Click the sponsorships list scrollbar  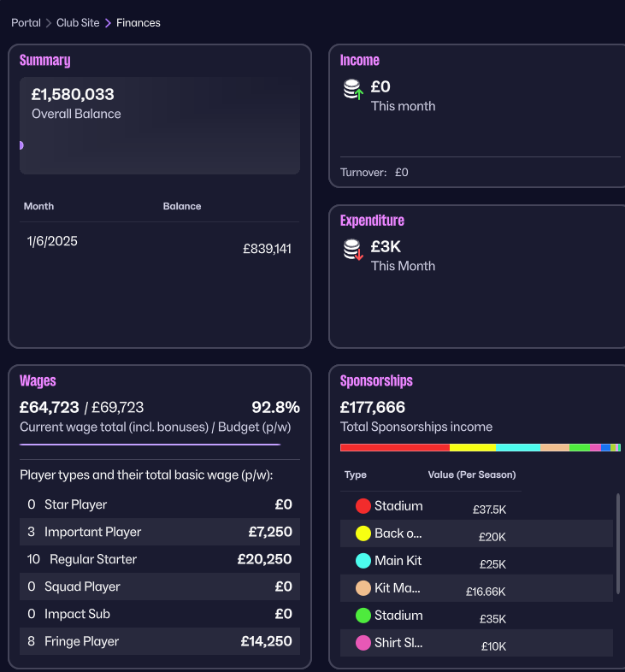coord(617,544)
